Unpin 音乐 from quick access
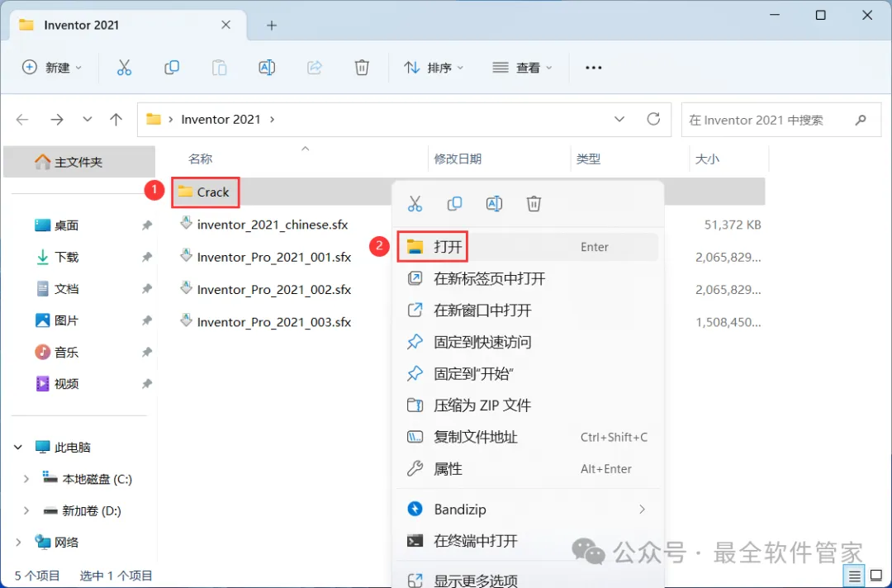892x588 pixels. tap(147, 352)
